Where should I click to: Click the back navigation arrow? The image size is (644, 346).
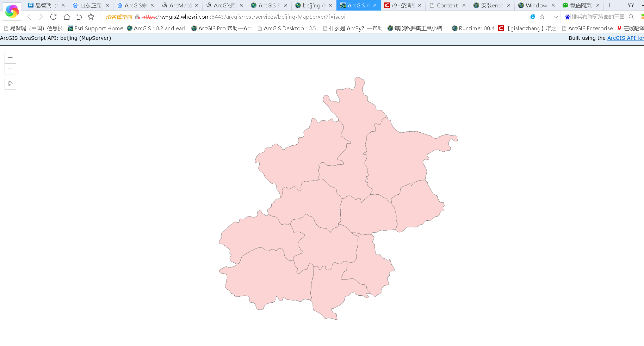(29, 17)
